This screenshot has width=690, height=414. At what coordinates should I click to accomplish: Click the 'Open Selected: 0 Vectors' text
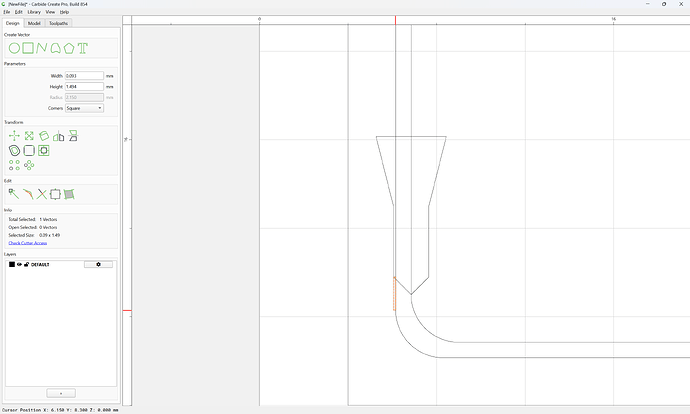[x=33, y=227]
